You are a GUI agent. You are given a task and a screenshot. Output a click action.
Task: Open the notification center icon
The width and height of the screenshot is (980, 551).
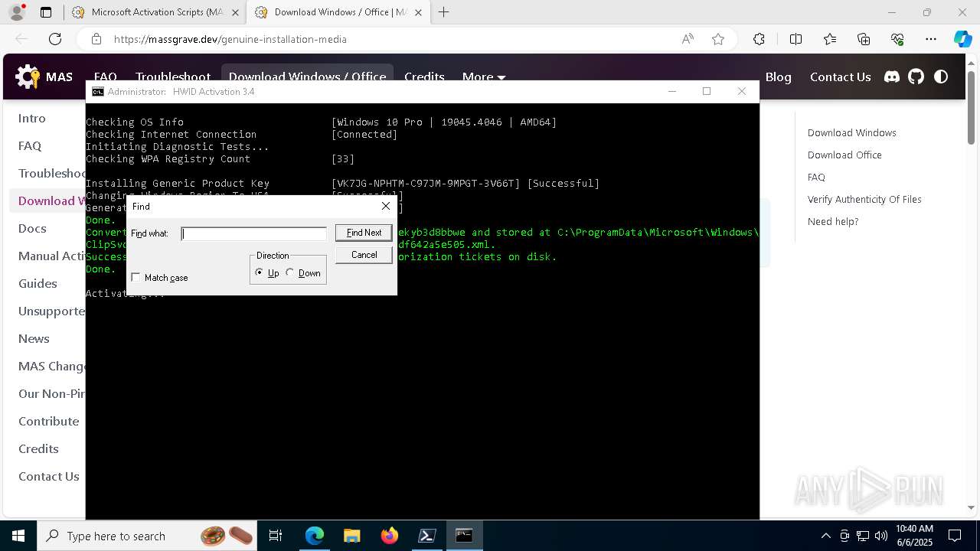(x=955, y=536)
